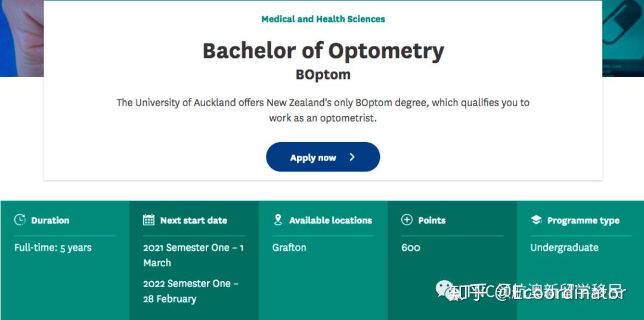Click the Duration clock icon
Screen dimensions: 644x320
tap(20, 220)
